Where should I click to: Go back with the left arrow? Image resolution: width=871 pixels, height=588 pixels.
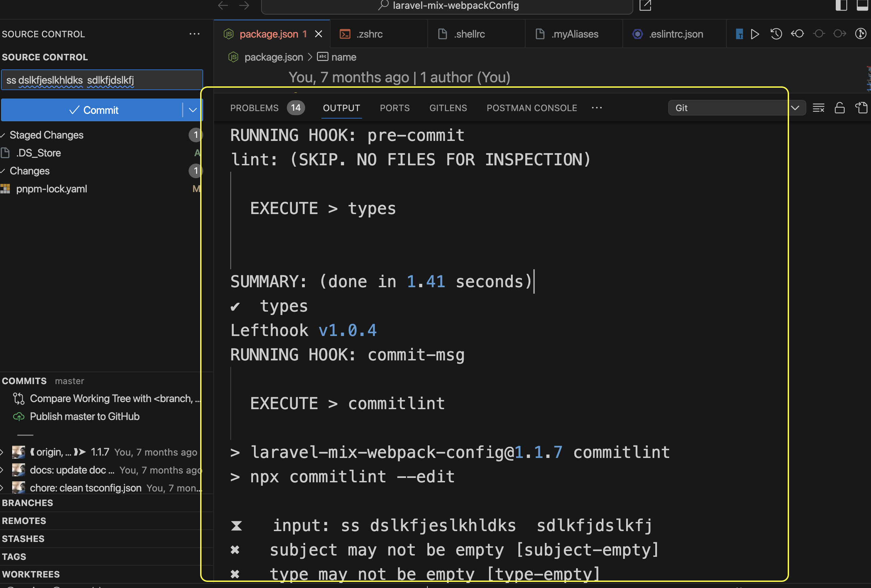[x=223, y=5]
